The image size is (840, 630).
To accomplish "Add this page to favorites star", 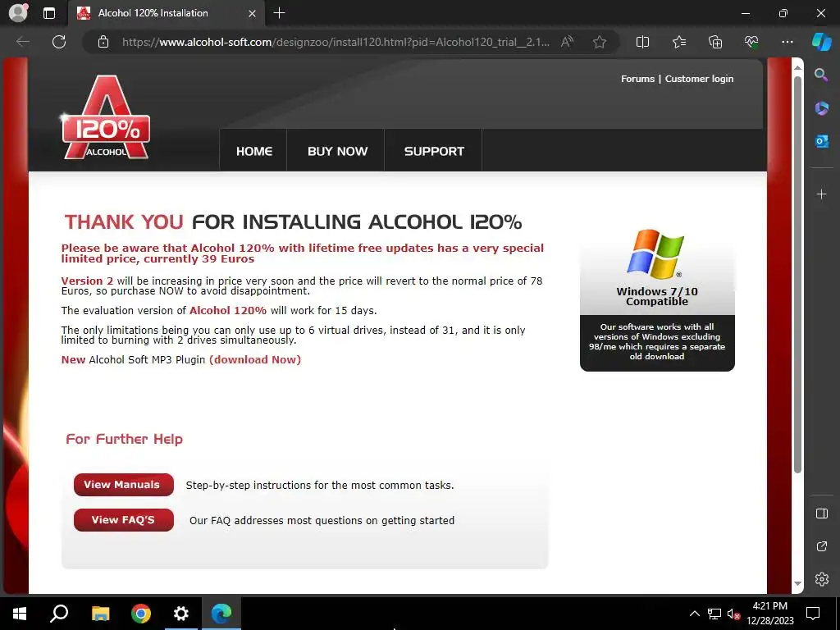I will [x=600, y=42].
